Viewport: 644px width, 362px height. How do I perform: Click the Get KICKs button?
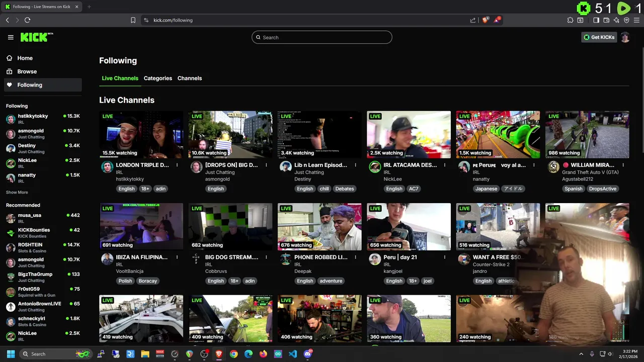(599, 37)
